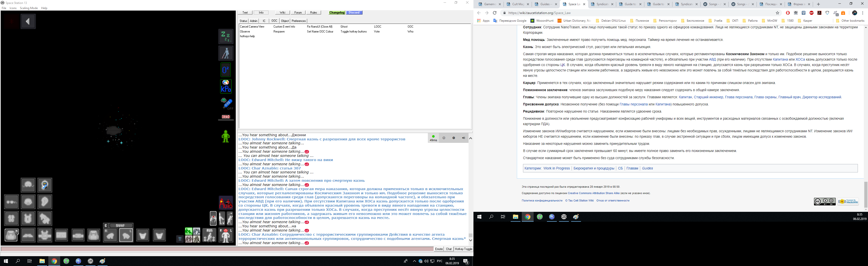Switch to the Status tab
Image resolution: width=868 pixels, height=266 pixels.
point(243,21)
